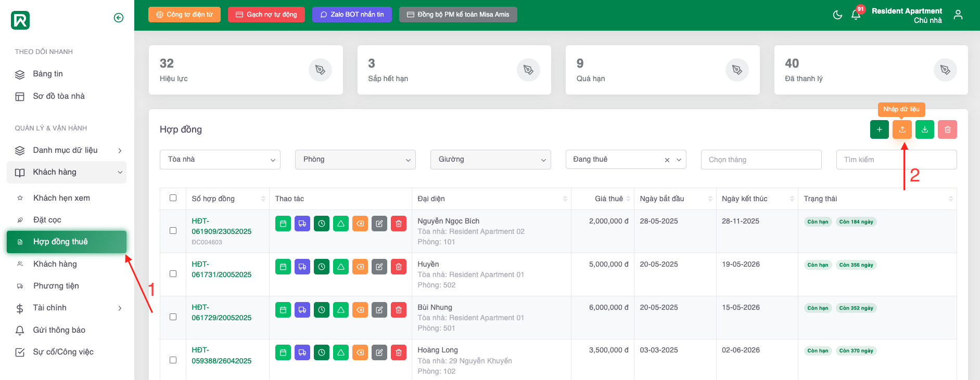Click the Zalo BOT nhắn tin button
This screenshot has height=380, width=980.
(x=352, y=15)
